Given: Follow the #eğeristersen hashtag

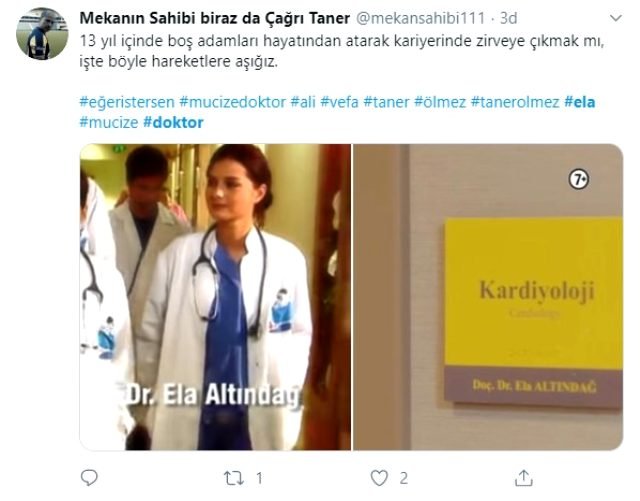Looking at the screenshot, I should pyautogui.click(x=127, y=102).
